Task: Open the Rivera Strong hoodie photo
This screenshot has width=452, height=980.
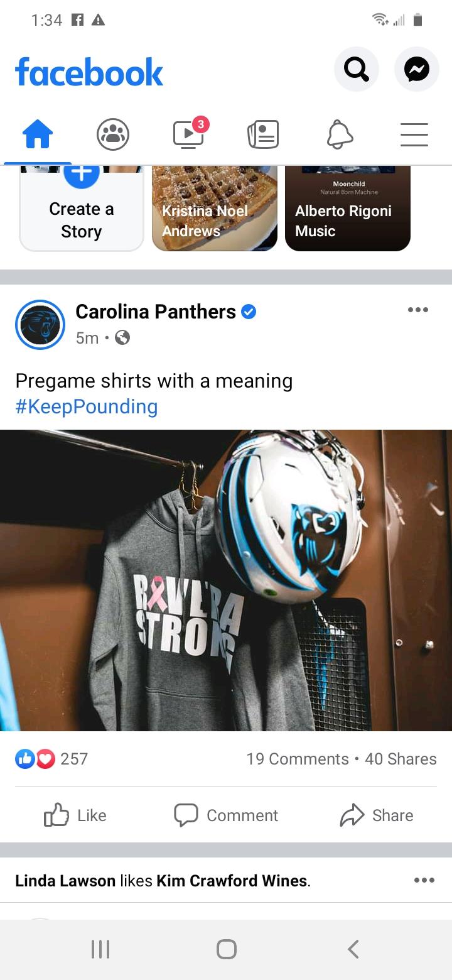Action: tap(226, 580)
